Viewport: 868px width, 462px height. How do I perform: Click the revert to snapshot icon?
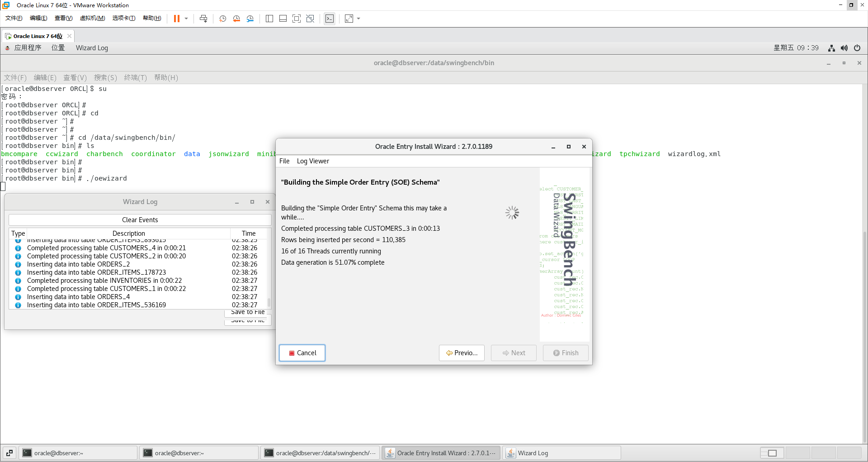tap(236, 19)
